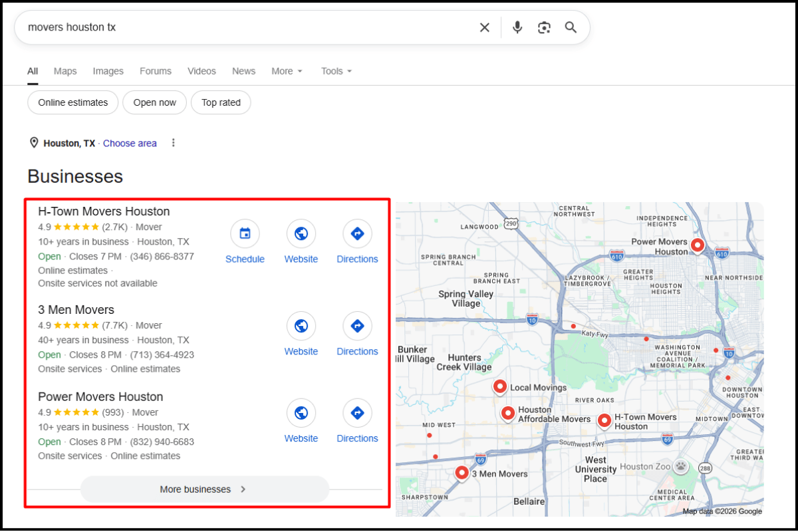
Task: Open the Tools dropdown
Action: pos(336,71)
